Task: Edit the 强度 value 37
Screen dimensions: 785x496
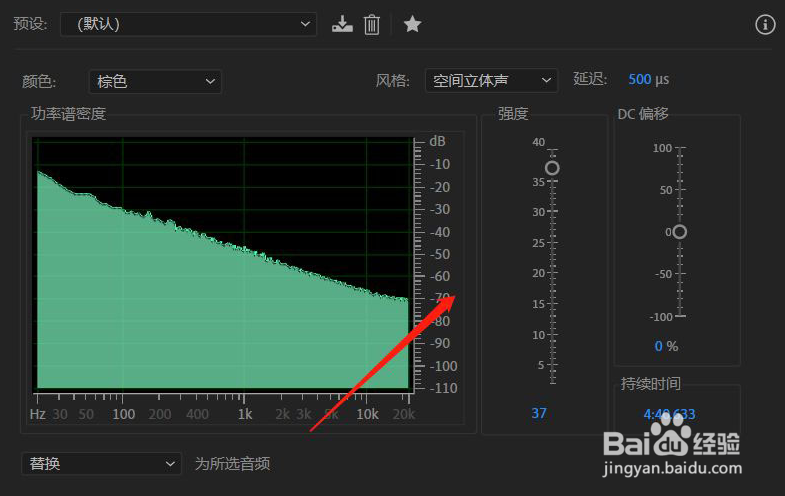Action: click(x=539, y=413)
